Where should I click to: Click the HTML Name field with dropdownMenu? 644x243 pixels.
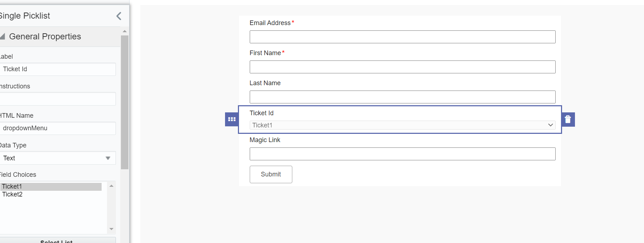point(57,128)
